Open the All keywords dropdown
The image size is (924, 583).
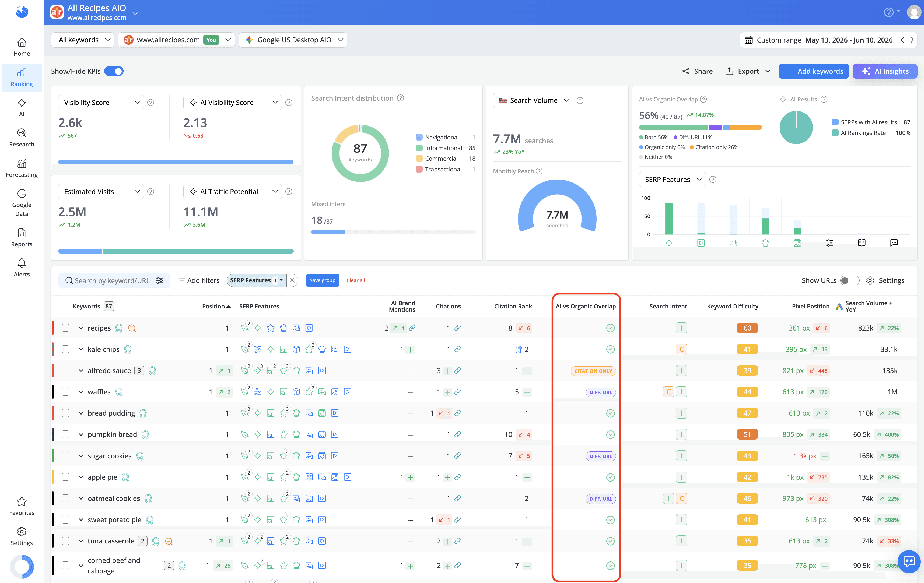(x=83, y=40)
